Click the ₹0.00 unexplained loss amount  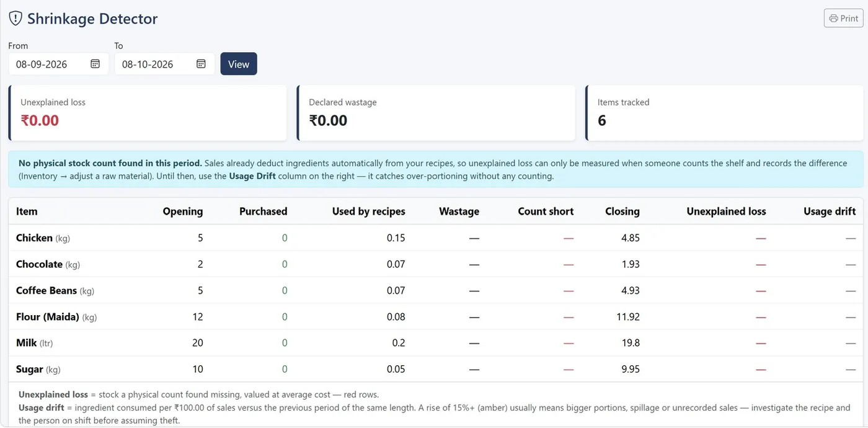[x=40, y=120]
